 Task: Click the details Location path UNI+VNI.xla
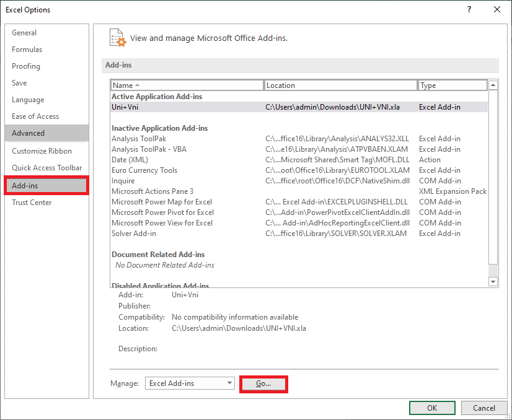[239, 328]
